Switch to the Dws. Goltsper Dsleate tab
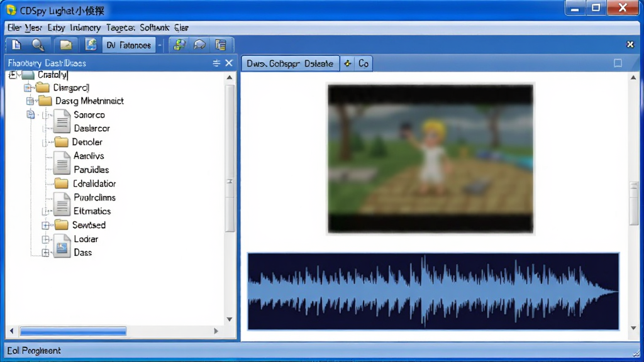This screenshot has height=362, width=644. 290,63
